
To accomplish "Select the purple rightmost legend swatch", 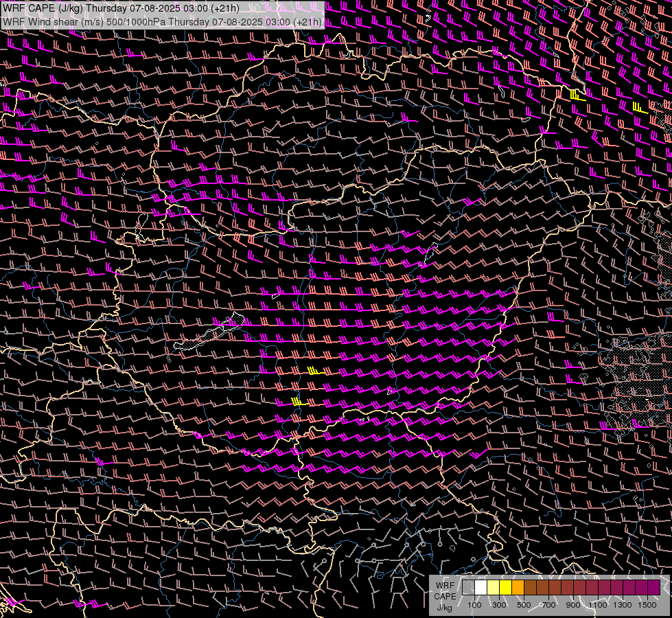I will (x=654, y=587).
